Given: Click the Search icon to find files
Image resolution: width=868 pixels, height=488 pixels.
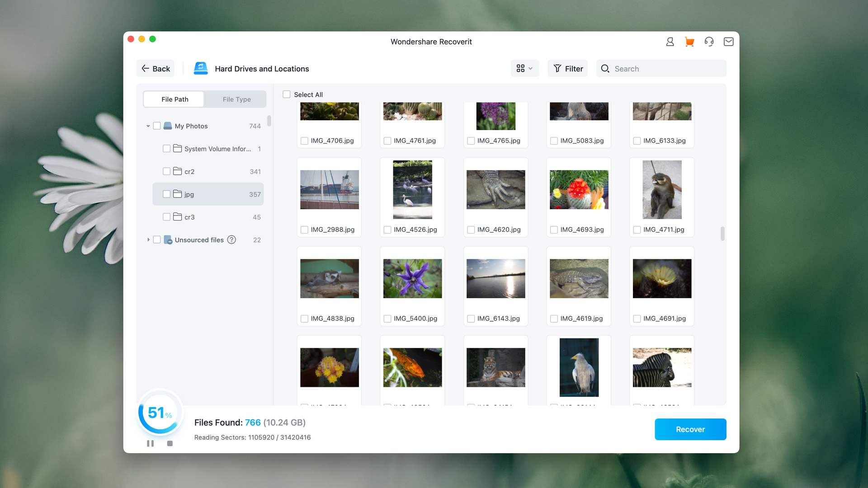Looking at the screenshot, I should pyautogui.click(x=605, y=69).
